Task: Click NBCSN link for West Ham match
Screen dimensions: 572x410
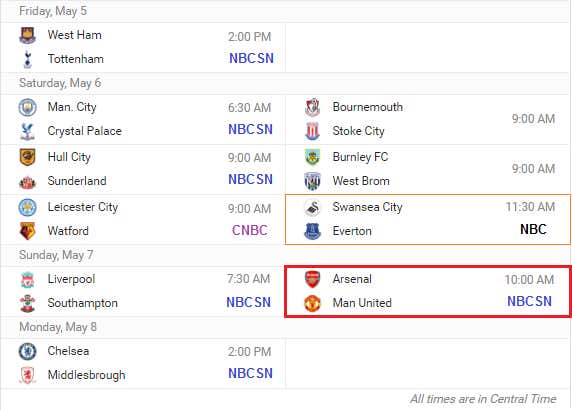Action: coord(251,58)
